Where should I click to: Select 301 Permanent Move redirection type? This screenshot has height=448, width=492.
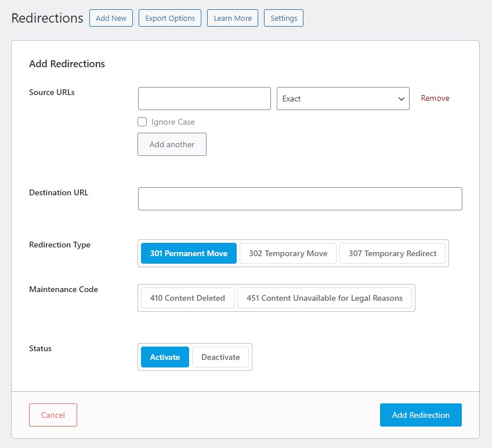click(x=189, y=253)
